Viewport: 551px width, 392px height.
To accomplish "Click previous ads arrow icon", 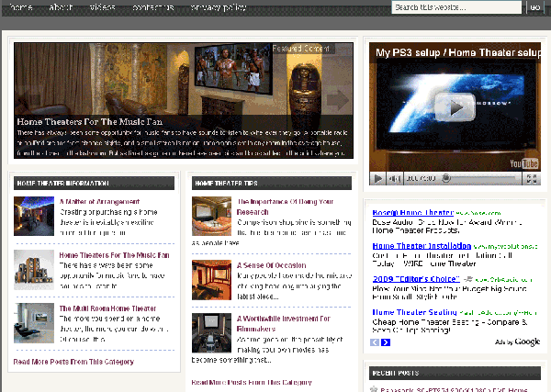I will [375, 342].
